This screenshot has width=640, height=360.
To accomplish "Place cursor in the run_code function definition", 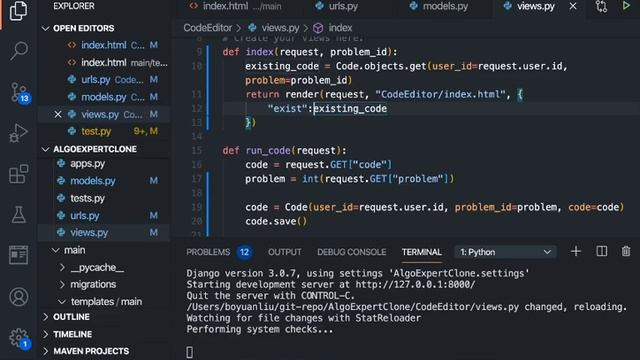I will 284,150.
